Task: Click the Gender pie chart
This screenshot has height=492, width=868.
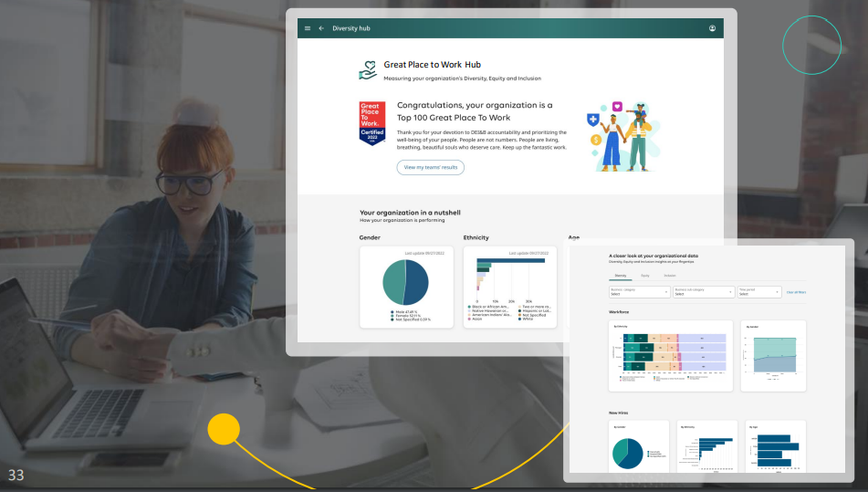Action: click(x=405, y=281)
